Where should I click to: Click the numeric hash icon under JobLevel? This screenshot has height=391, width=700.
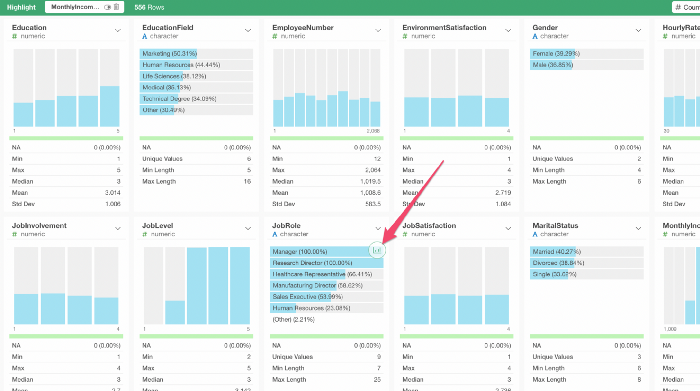[x=145, y=234]
